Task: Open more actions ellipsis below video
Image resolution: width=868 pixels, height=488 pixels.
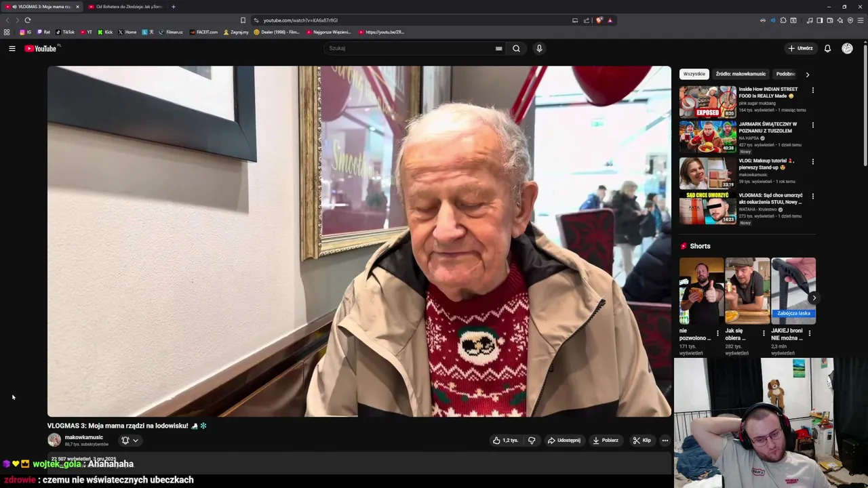Action: pos(665,441)
